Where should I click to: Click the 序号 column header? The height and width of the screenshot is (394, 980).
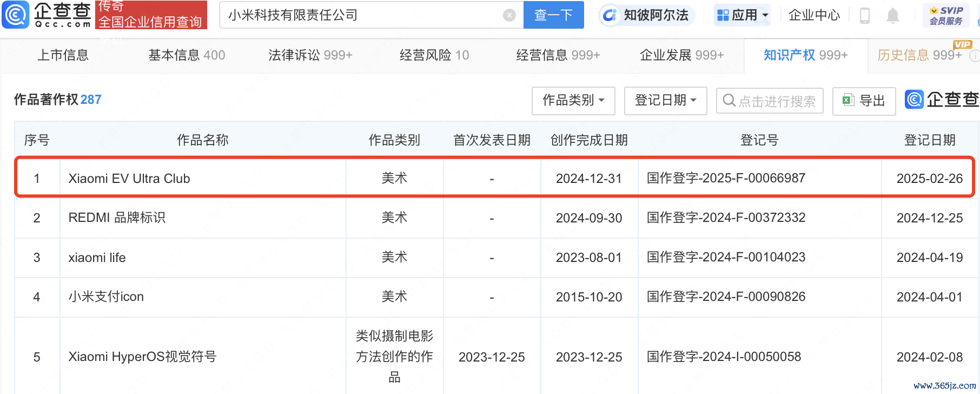click(37, 140)
